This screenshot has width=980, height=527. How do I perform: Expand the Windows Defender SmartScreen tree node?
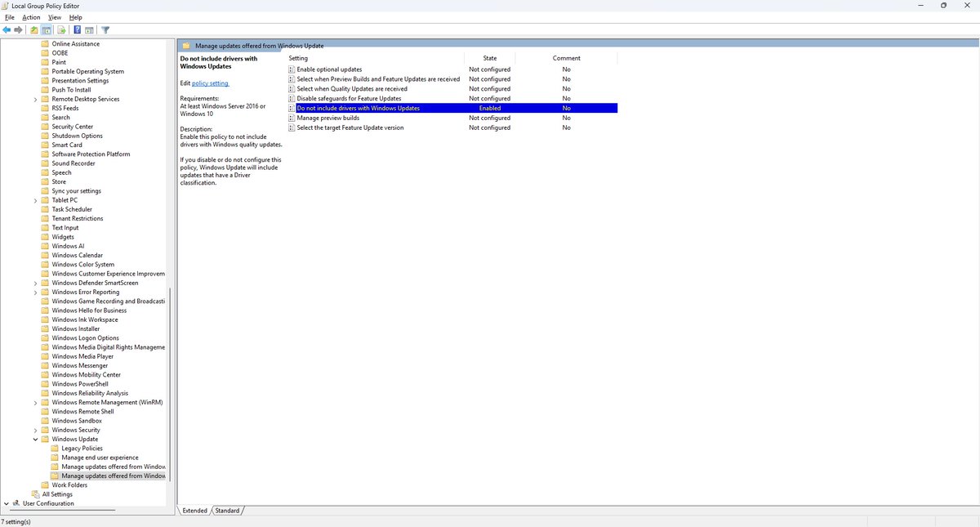point(35,283)
